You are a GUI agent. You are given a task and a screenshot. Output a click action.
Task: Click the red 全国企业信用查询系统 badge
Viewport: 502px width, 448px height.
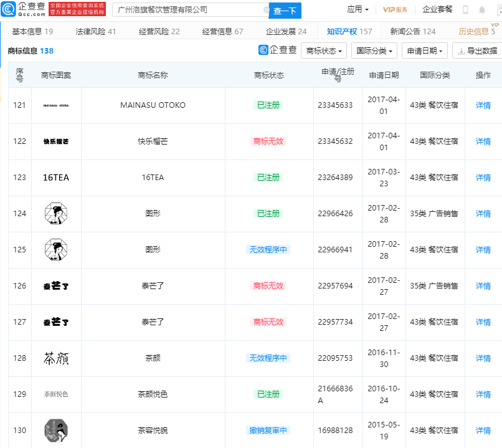pos(77,9)
